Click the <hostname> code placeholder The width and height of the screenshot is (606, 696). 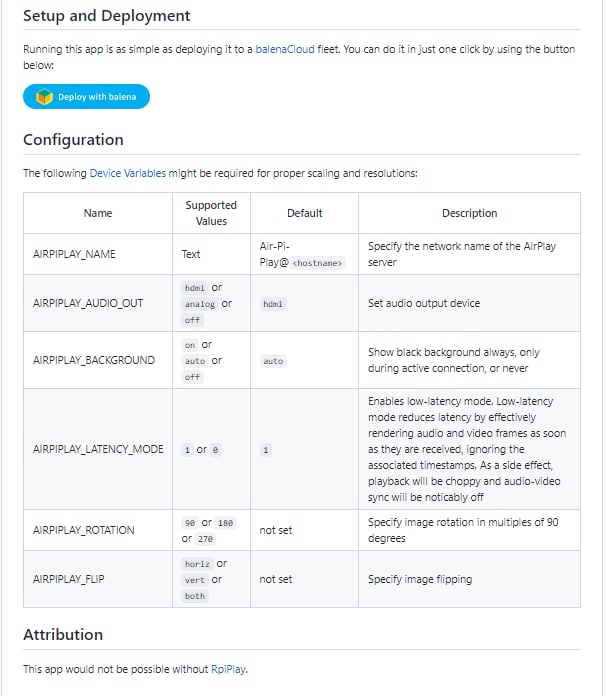[319, 263]
